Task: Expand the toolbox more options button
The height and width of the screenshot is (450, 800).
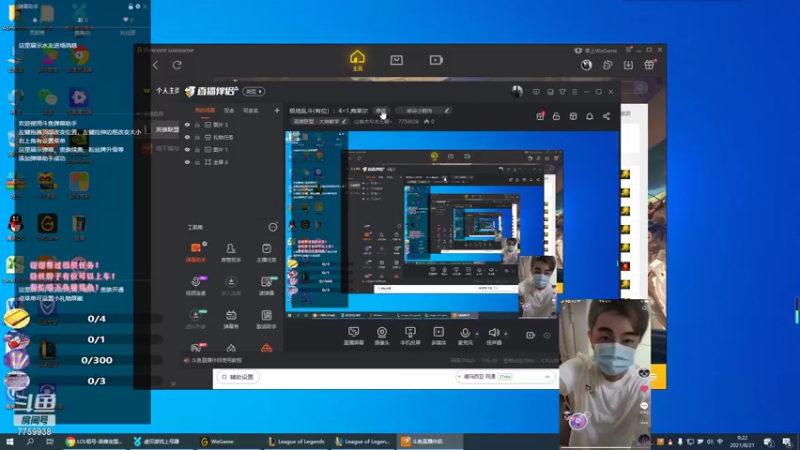Action: (273, 227)
